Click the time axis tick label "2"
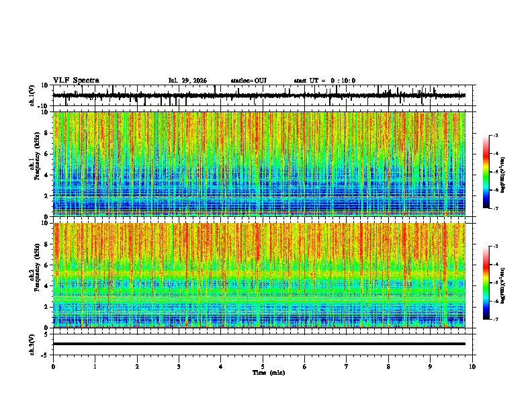The width and height of the screenshot is (532, 411). pos(137,367)
